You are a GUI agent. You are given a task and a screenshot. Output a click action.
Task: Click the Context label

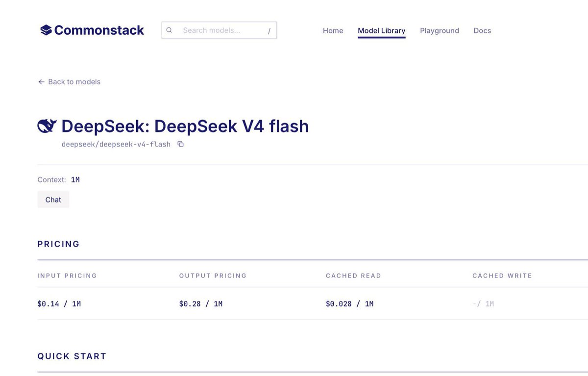[52, 180]
